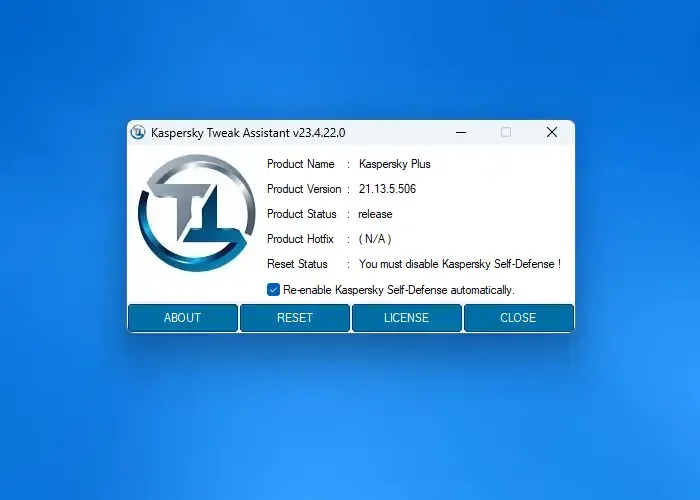Click the 'Product Version' label
This screenshot has width=700, height=500.
pos(304,189)
